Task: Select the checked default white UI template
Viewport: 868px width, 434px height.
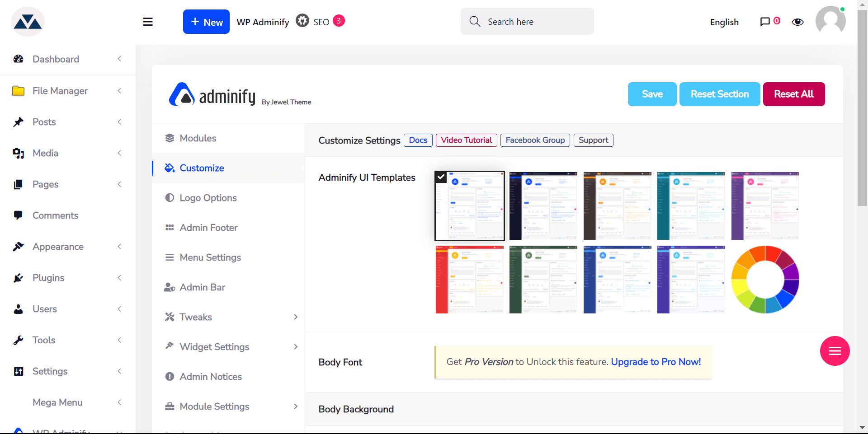Action: [x=469, y=206]
